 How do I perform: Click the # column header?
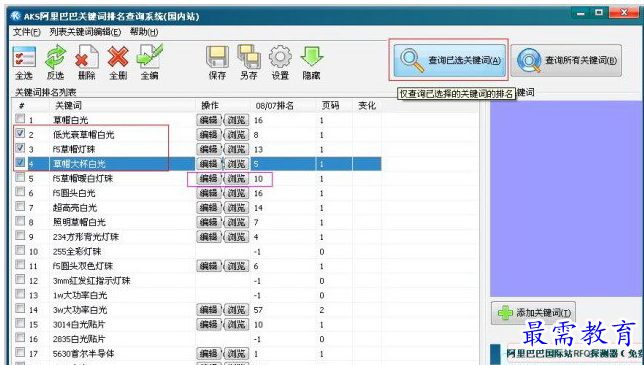click(x=22, y=106)
